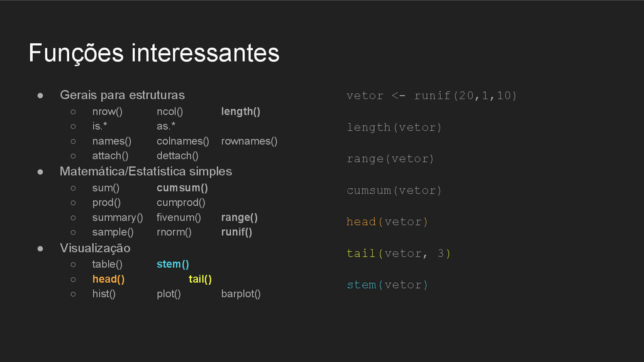Click the dettach() text
The height and width of the screenshot is (362, 644).
[x=177, y=156]
